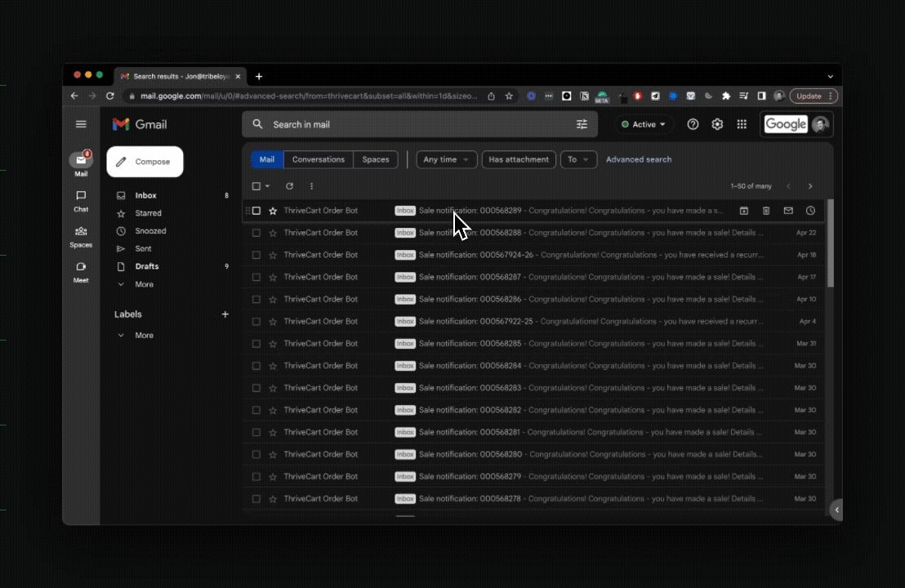
Task: Open the Sale notification: 000568278 email
Action: click(533, 498)
